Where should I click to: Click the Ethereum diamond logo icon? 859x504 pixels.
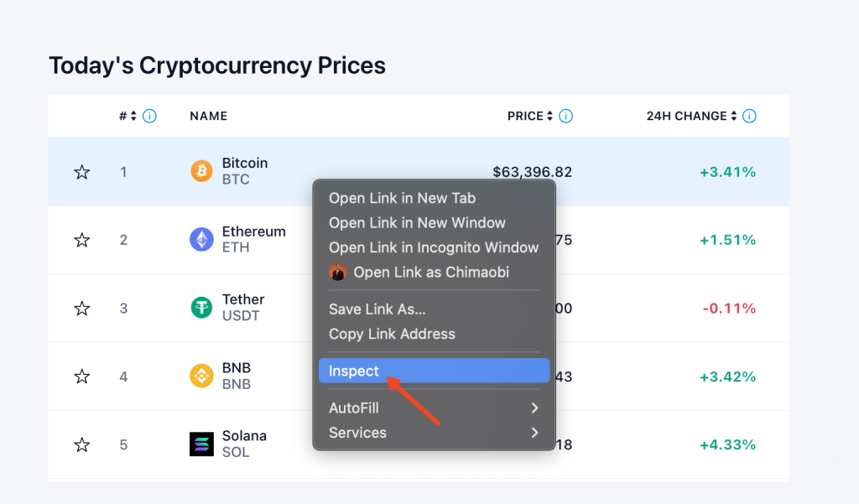pyautogui.click(x=201, y=239)
